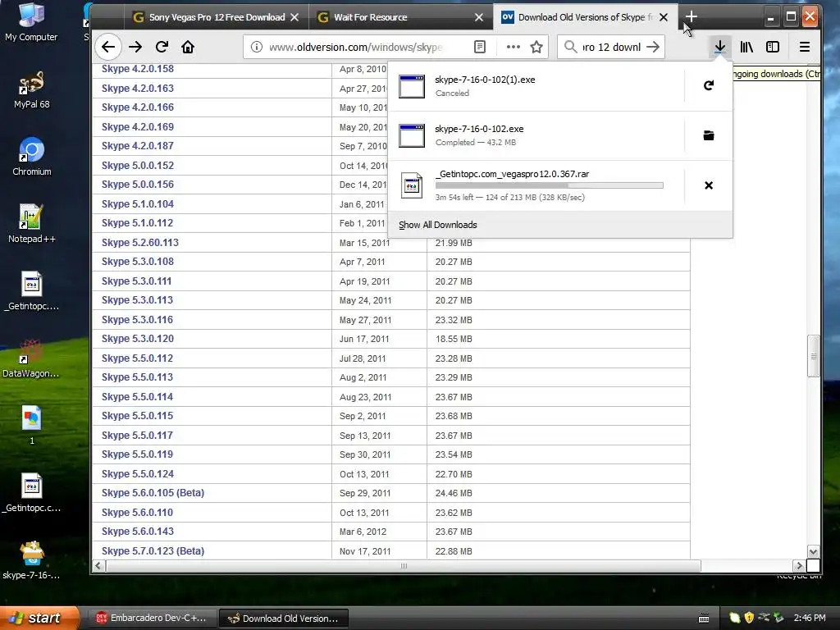840x630 pixels.
Task: Select the desktop file named 1
Action: 32,426
